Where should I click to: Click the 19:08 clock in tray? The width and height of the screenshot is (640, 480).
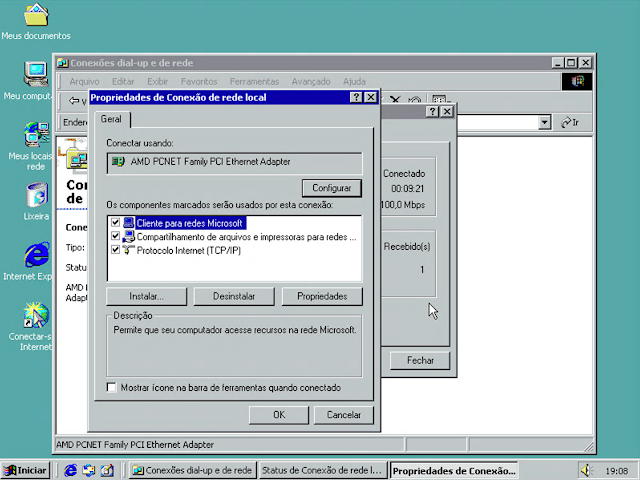pos(616,471)
